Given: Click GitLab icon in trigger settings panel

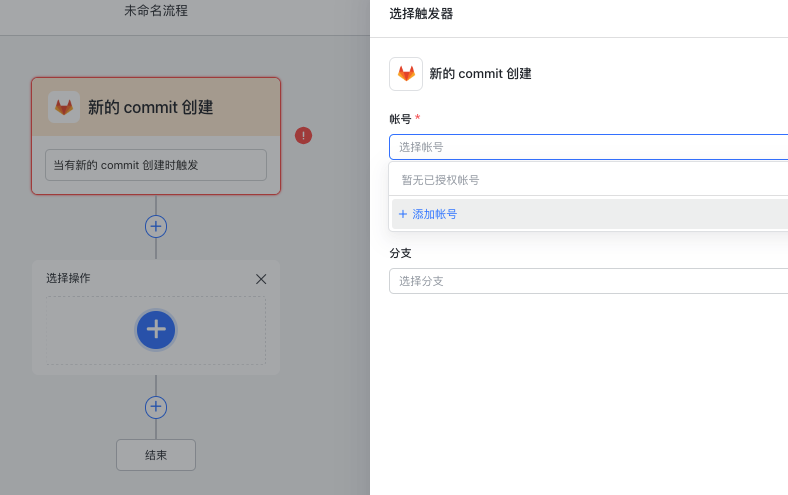Looking at the screenshot, I should 406,74.
